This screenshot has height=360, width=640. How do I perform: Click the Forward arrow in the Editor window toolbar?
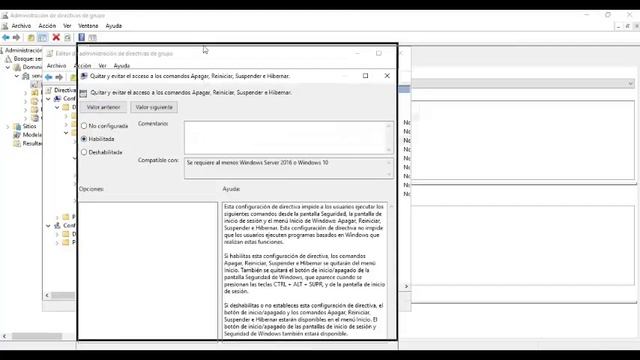(60, 77)
